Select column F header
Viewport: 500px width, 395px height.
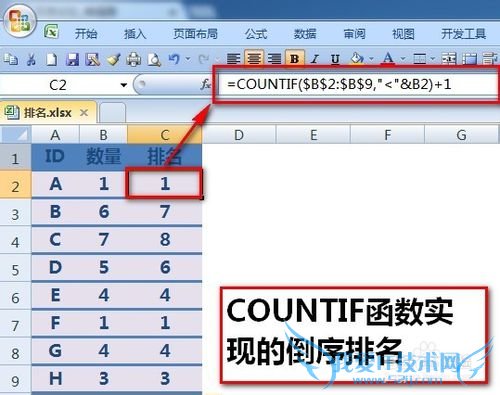[387, 135]
